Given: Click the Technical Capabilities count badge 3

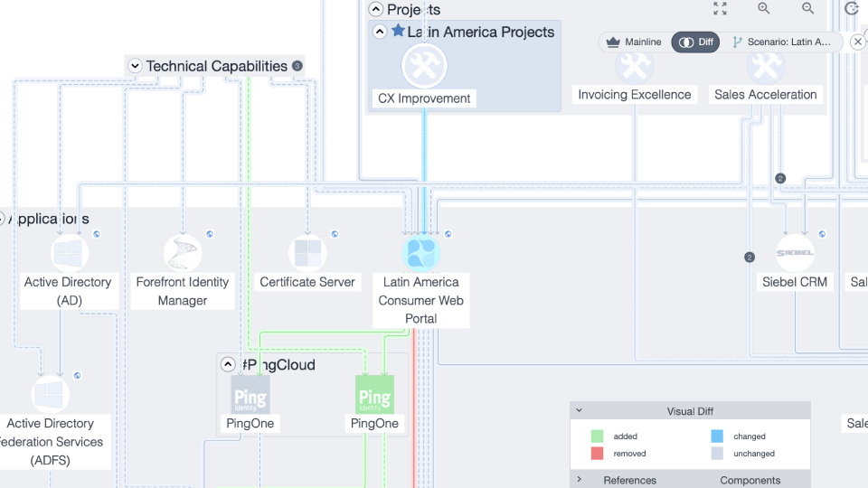Looking at the screenshot, I should (x=297, y=66).
